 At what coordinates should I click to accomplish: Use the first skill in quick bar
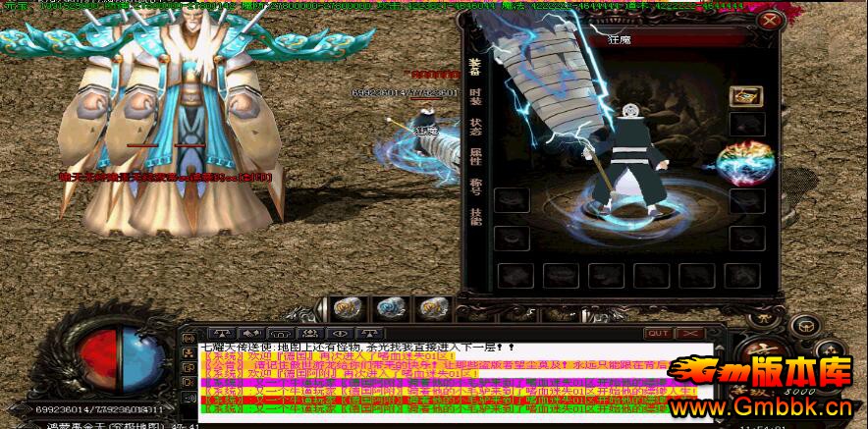tap(346, 308)
